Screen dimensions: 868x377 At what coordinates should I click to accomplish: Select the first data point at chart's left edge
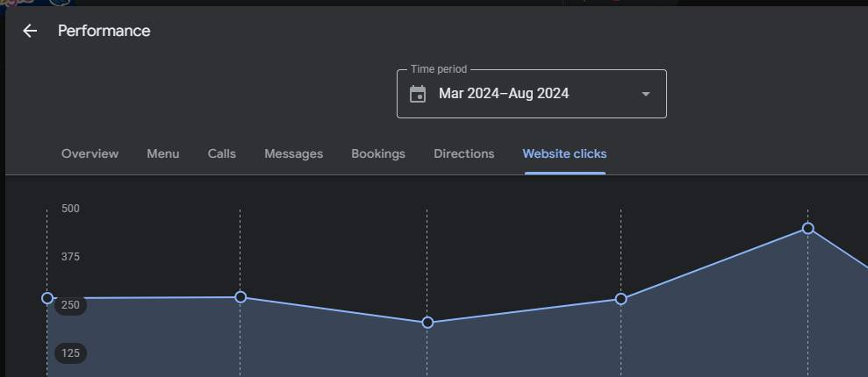pyautogui.click(x=47, y=298)
